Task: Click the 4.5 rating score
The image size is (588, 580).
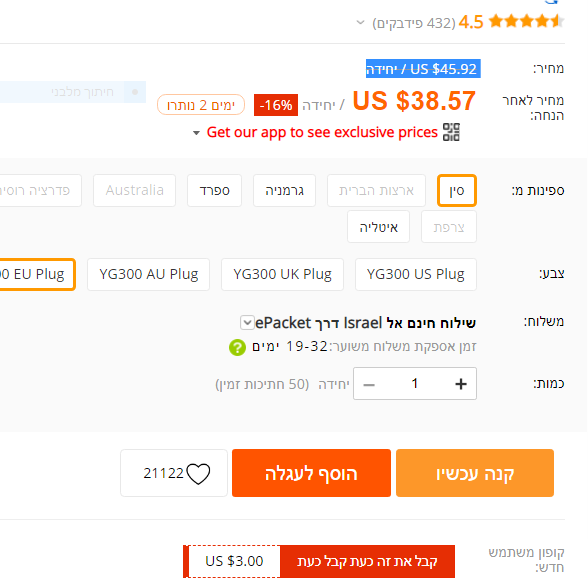Action: pos(471,22)
